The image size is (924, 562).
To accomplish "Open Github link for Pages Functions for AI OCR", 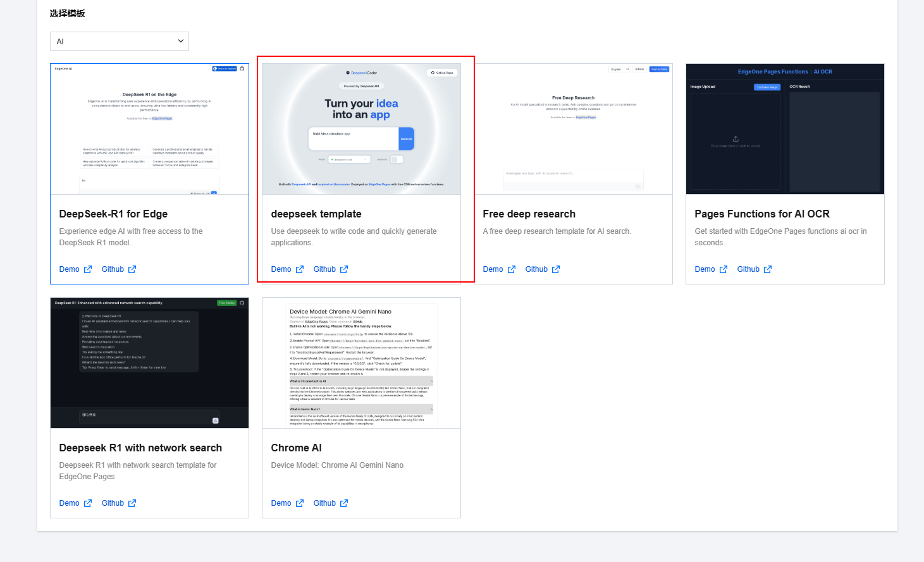I will pos(748,269).
